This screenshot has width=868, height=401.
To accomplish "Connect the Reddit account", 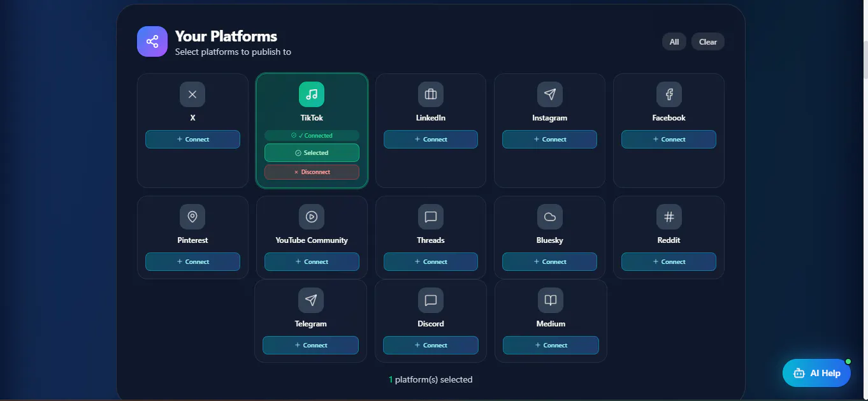I will (669, 261).
